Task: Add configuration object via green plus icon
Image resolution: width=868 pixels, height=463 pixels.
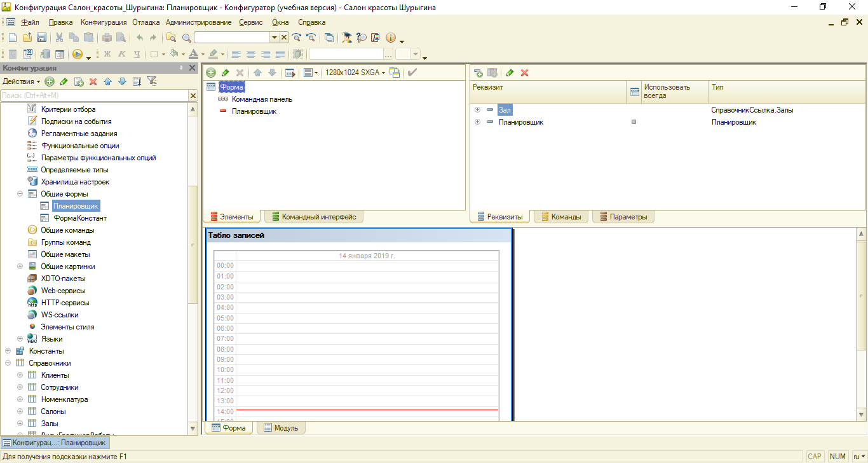Action: point(50,81)
